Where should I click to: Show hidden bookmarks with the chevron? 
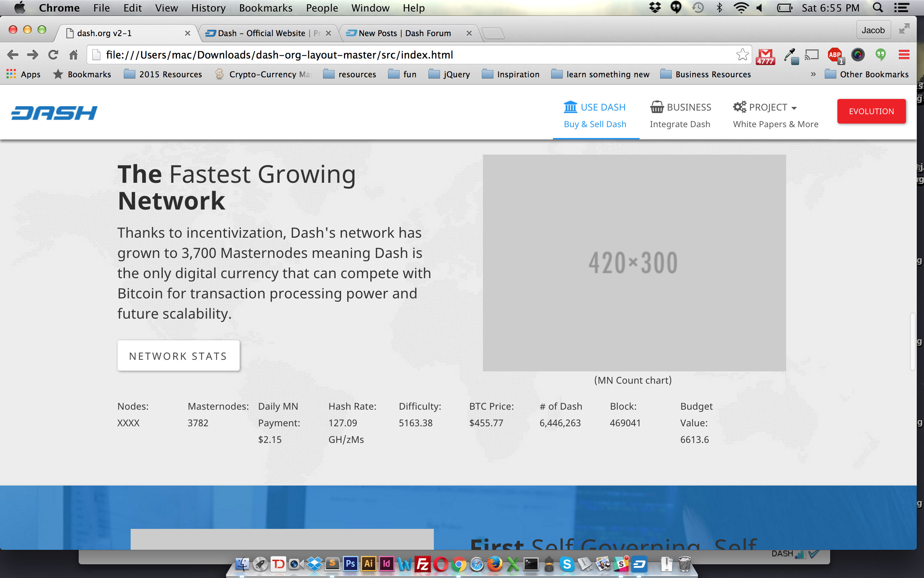tap(813, 74)
